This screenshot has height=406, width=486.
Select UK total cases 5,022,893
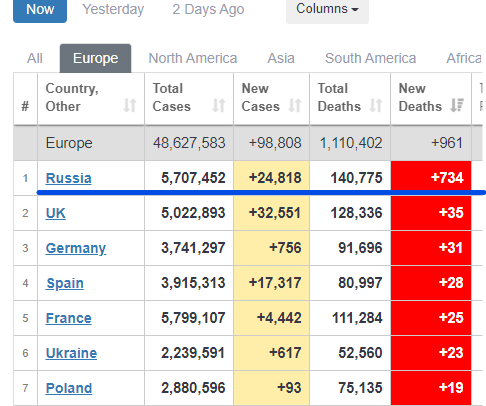pos(193,213)
